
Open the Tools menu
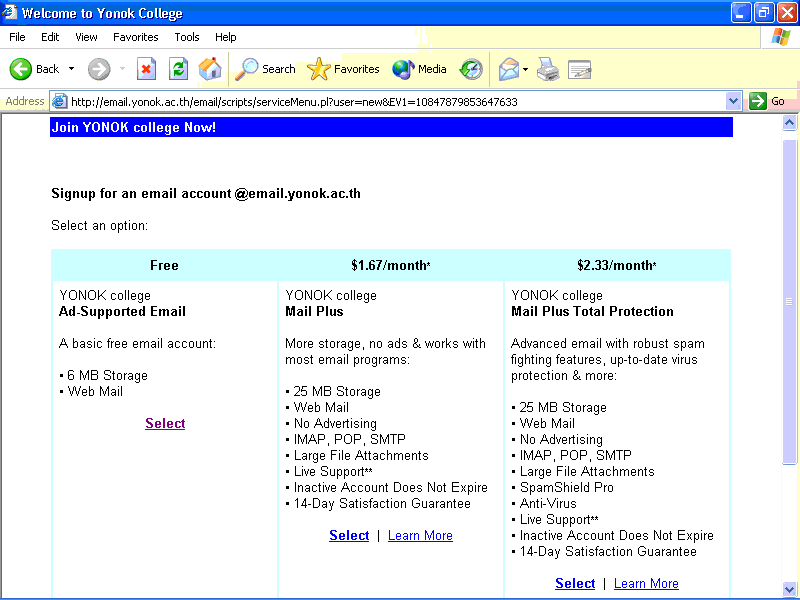click(187, 37)
